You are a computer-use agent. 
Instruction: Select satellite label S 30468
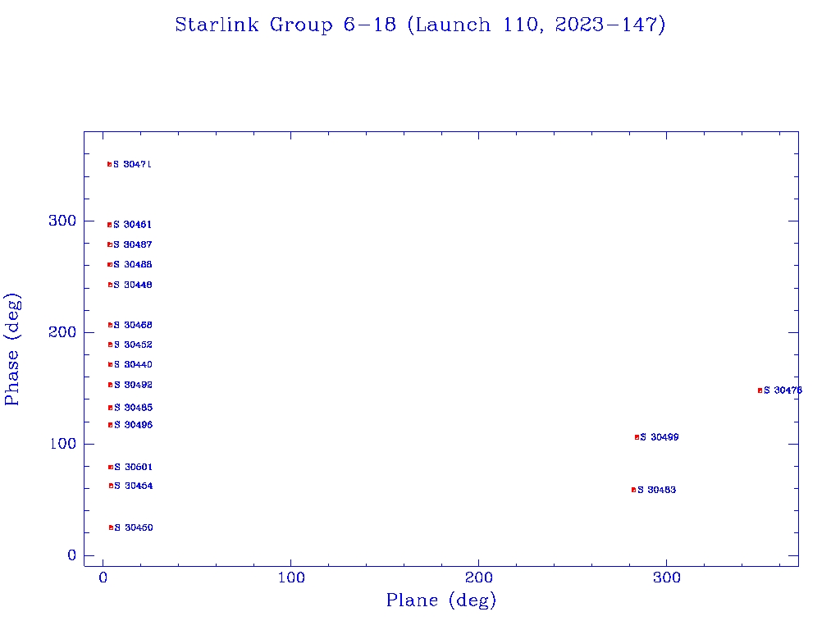(133, 325)
